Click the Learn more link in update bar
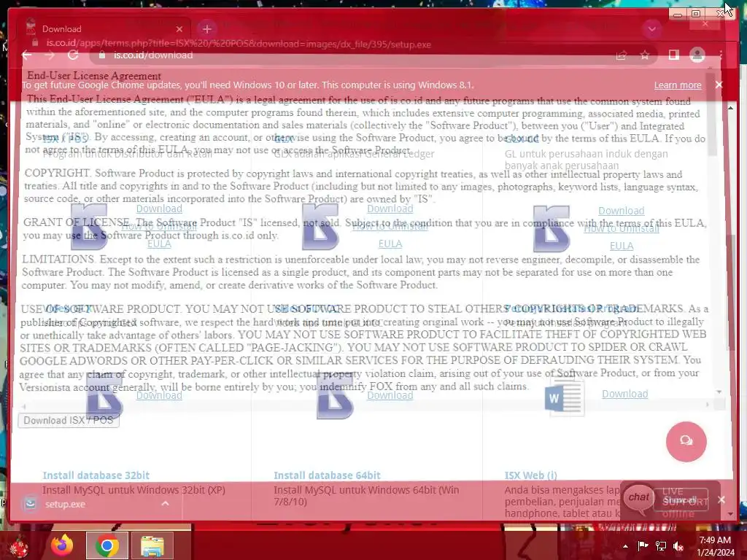The image size is (747, 560). [x=678, y=85]
